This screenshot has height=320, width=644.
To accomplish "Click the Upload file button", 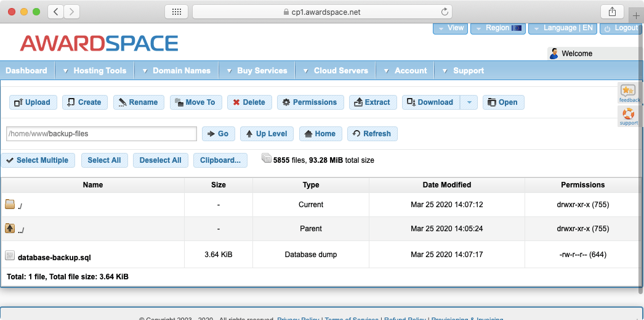I will point(33,102).
